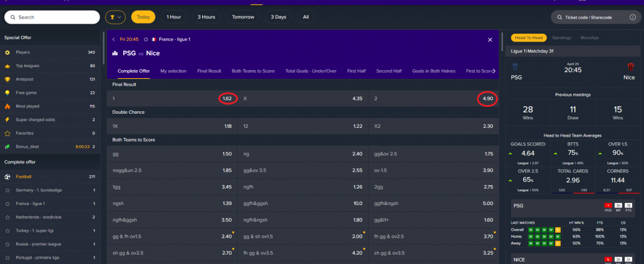Select ggfh&ggsh odds 10.0
The image size is (644, 264).
coord(303,203)
